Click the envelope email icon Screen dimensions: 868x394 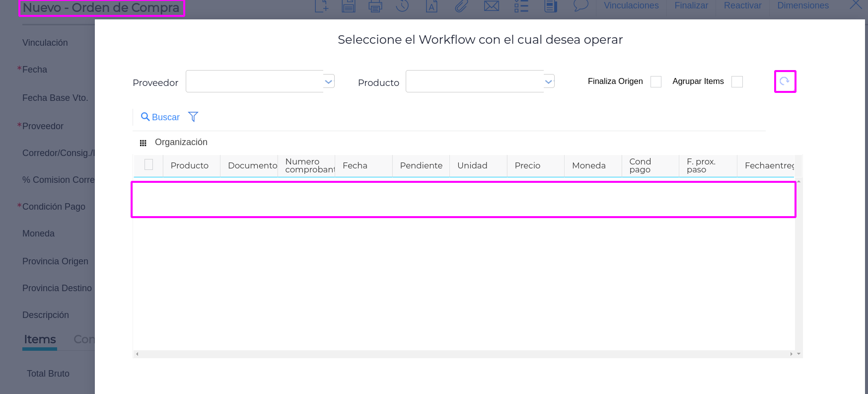click(x=491, y=6)
